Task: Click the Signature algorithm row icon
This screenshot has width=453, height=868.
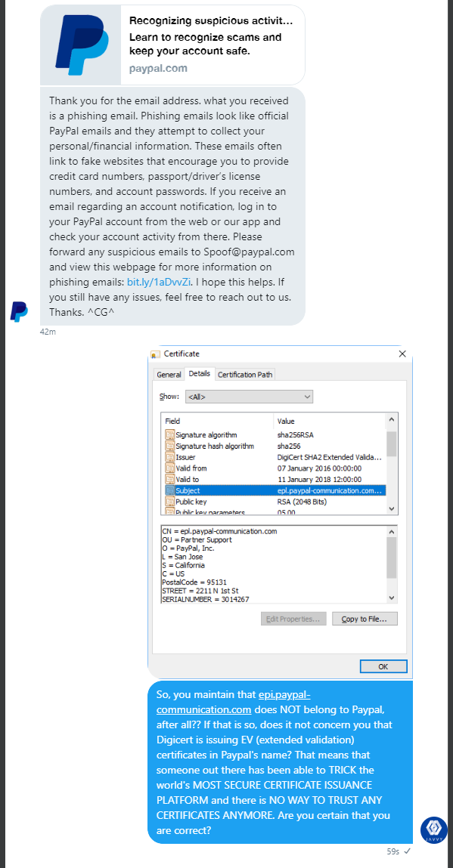Action: [169, 435]
